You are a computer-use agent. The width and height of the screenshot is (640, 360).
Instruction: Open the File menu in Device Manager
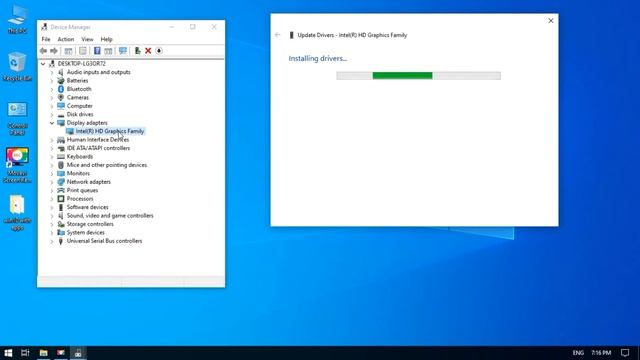click(46, 39)
